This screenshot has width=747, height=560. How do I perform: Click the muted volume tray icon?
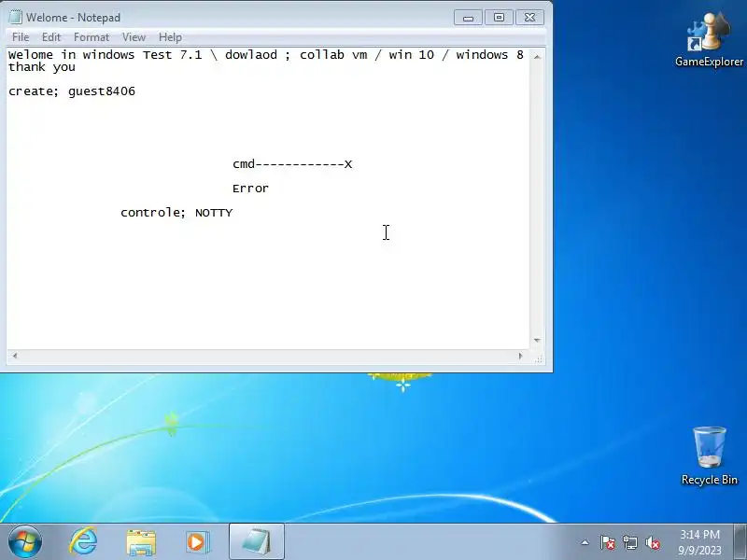pyautogui.click(x=653, y=542)
